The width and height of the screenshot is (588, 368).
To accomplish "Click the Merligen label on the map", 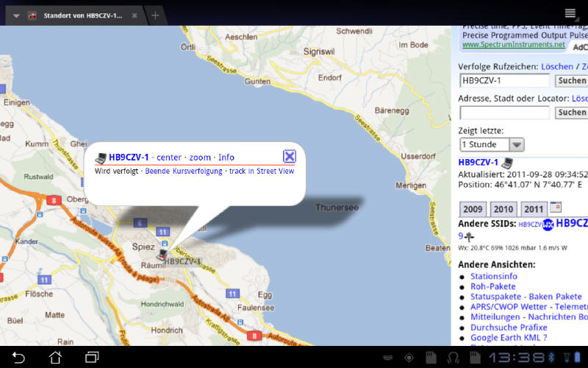I will (411, 185).
